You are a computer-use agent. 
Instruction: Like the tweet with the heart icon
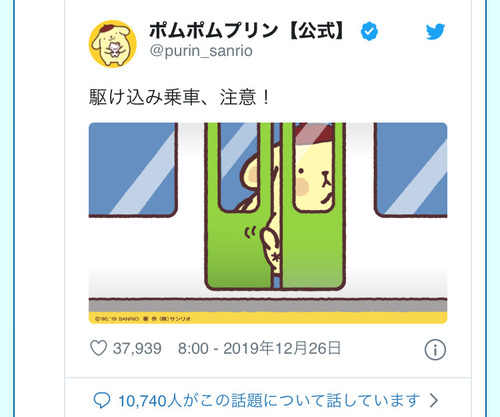(99, 348)
